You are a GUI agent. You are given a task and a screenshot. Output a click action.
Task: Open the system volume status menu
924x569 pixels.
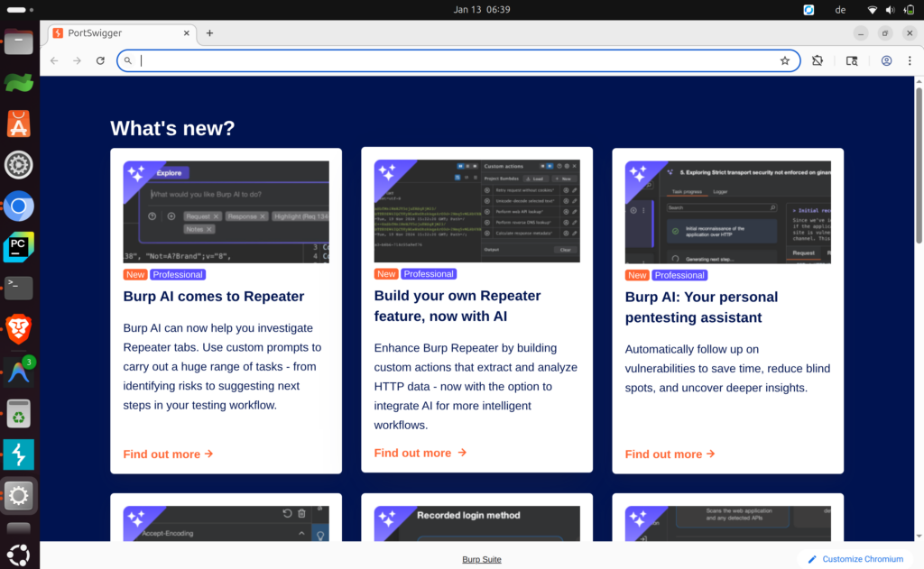(x=892, y=10)
